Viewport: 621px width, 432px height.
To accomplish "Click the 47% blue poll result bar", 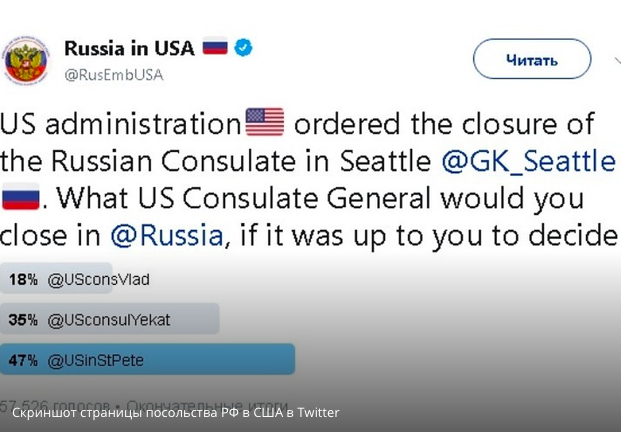I will tap(147, 359).
